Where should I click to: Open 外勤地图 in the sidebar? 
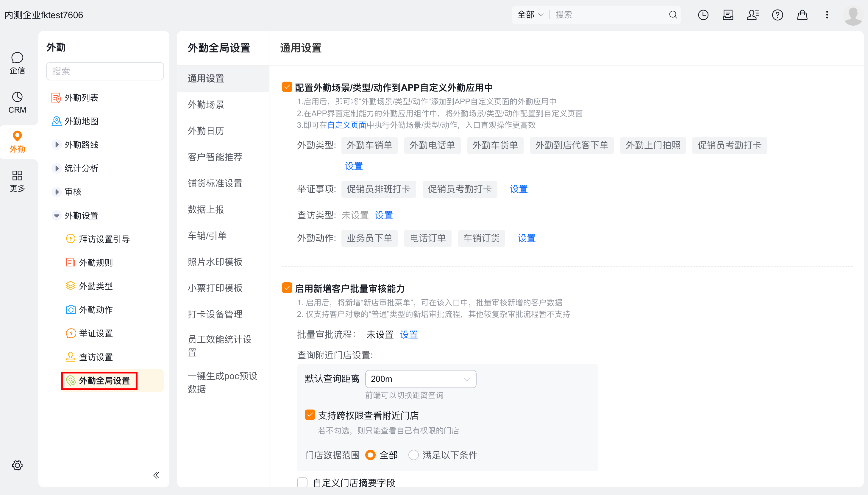coord(75,121)
